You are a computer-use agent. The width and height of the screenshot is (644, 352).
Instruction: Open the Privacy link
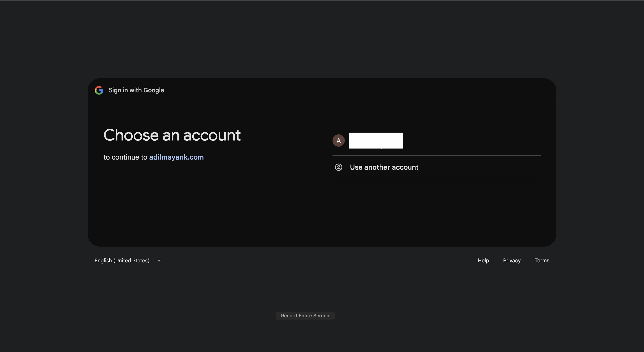click(x=511, y=260)
